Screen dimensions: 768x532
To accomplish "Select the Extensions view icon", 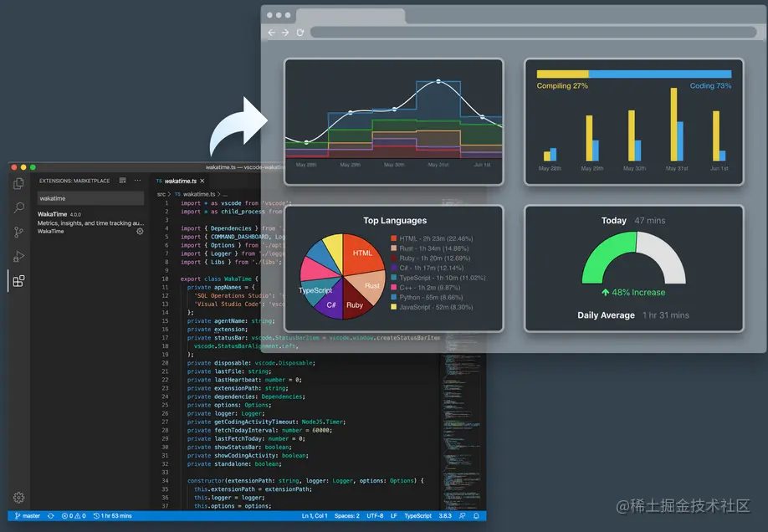I will [x=18, y=281].
